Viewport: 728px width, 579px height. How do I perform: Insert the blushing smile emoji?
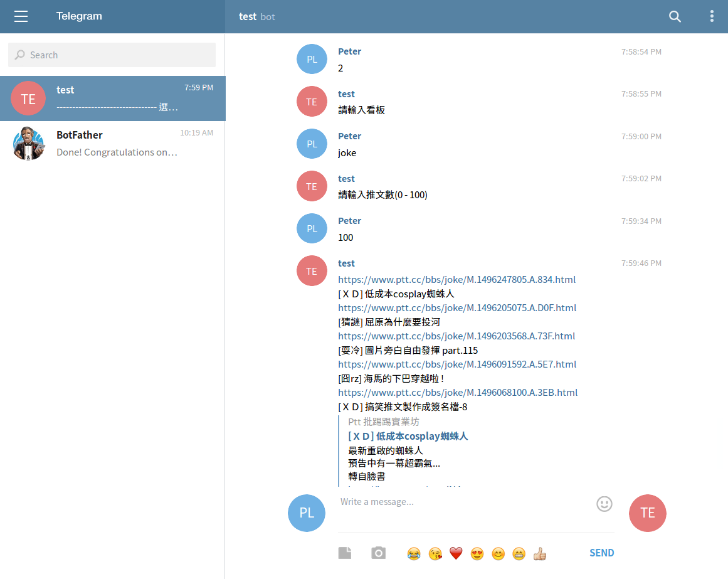coord(498,553)
